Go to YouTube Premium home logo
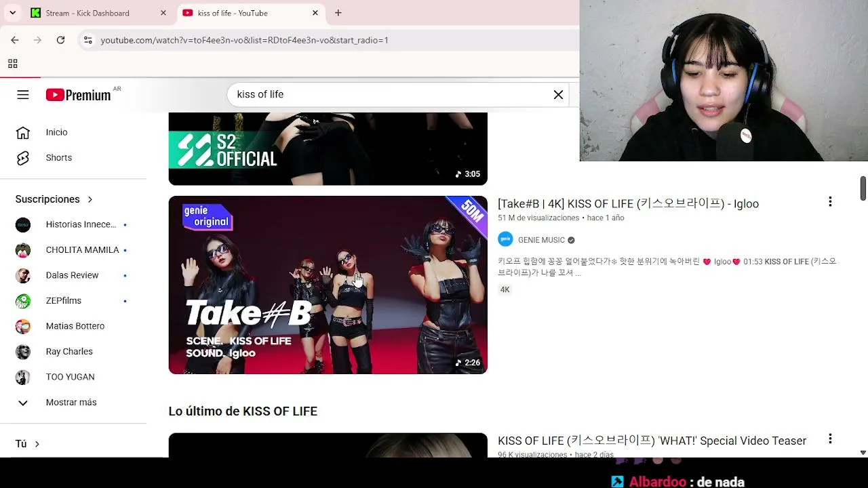This screenshot has width=868, height=488. 78,95
